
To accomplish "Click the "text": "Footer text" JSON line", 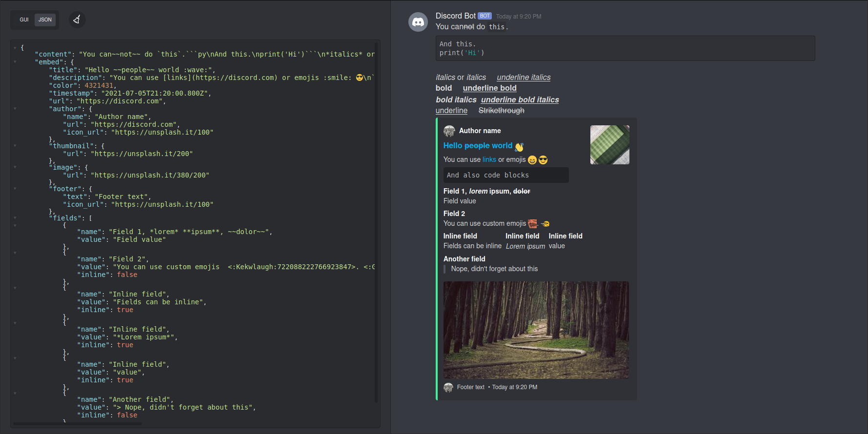I will [x=107, y=197].
